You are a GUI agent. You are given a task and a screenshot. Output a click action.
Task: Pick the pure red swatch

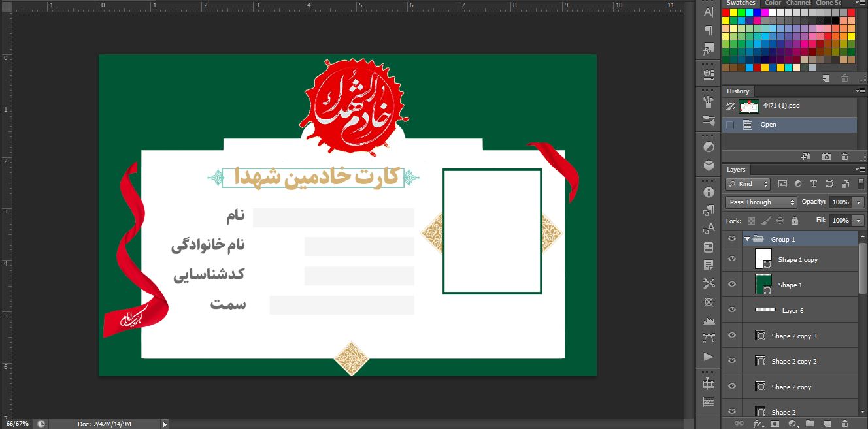pos(726,12)
